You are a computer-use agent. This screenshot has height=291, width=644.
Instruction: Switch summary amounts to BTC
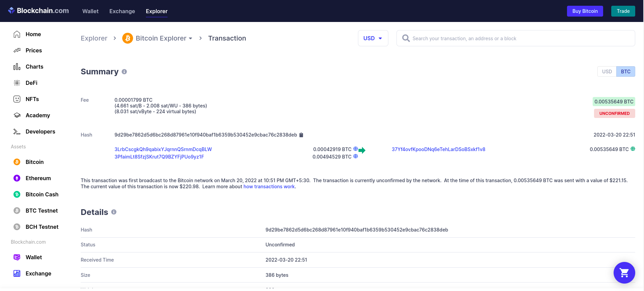tap(626, 72)
